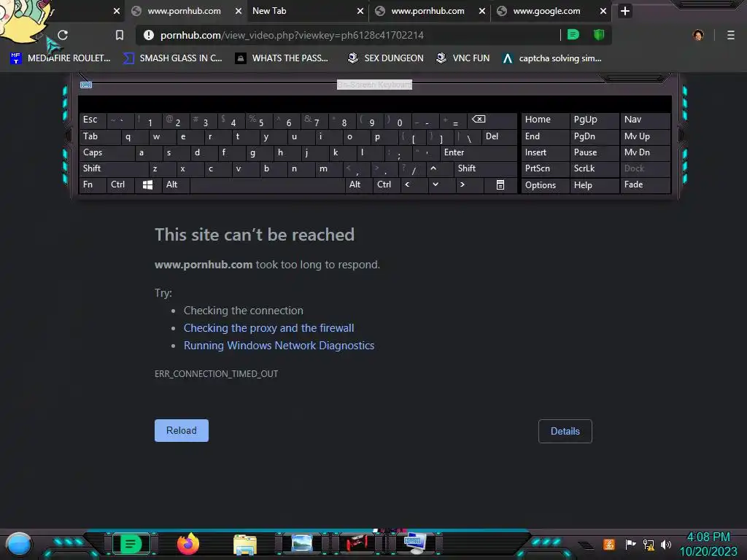Toggle left Shift key beside the z key
This screenshot has height=560, width=747.
point(113,168)
